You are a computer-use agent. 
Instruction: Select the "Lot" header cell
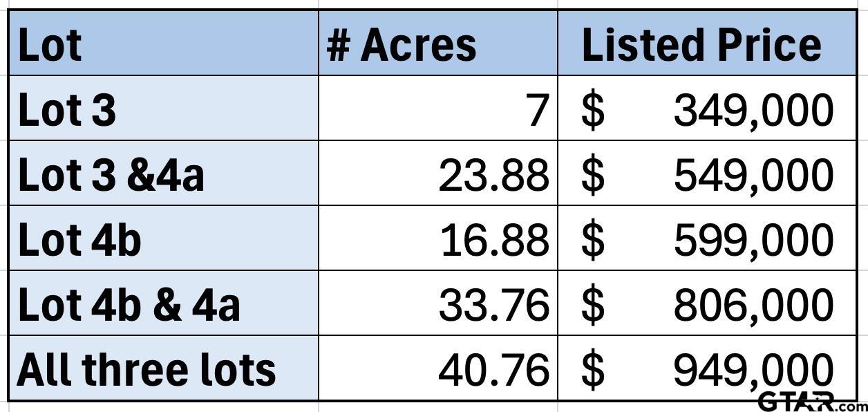pyautogui.click(x=163, y=44)
